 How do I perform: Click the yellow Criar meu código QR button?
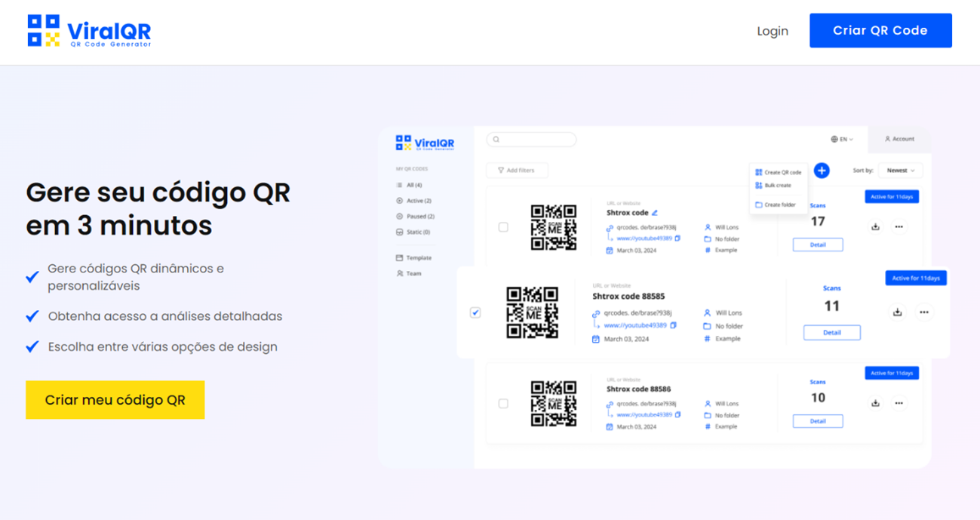tap(115, 400)
